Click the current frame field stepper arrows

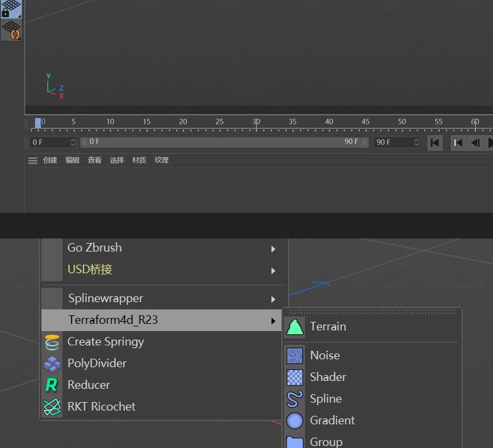(72, 143)
